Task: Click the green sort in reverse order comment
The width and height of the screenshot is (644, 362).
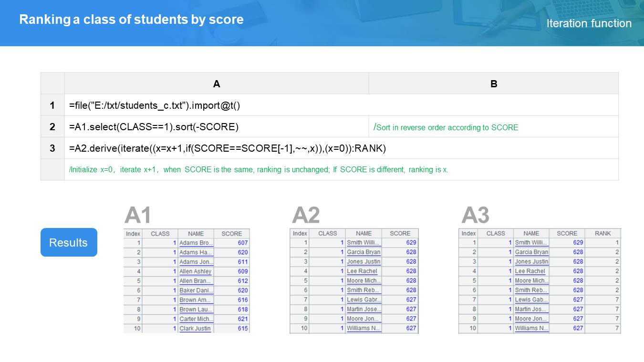Action: (446, 127)
